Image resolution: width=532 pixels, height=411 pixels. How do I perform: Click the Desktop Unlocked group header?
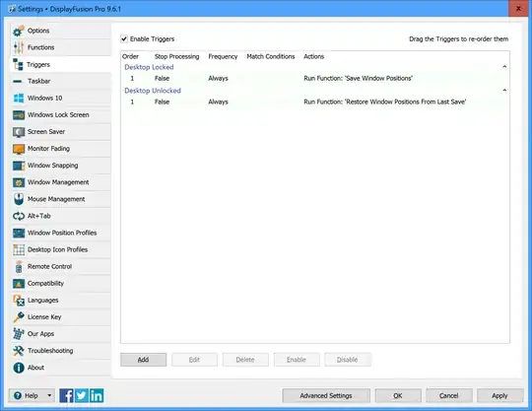pyautogui.click(x=153, y=91)
